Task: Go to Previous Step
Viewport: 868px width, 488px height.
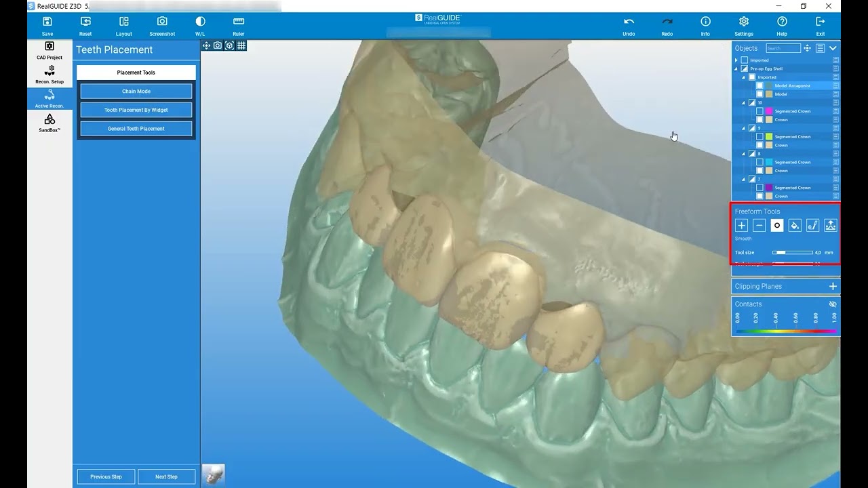Action: 106,476
